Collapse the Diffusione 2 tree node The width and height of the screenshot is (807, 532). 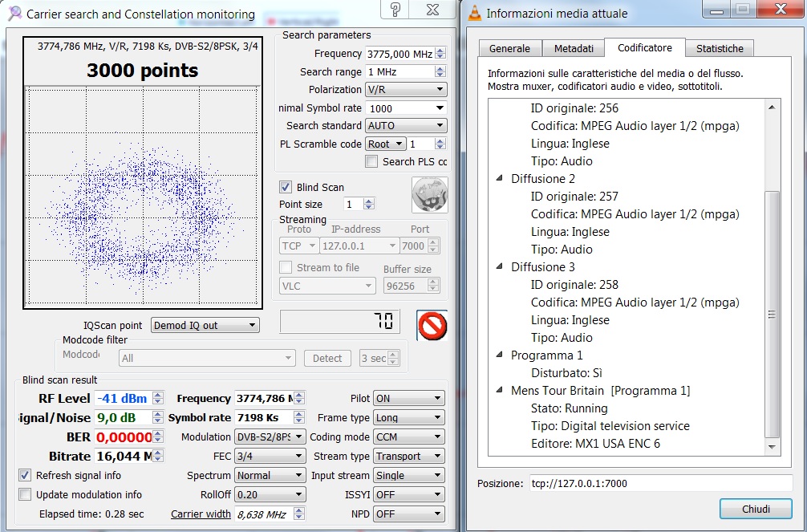point(499,178)
